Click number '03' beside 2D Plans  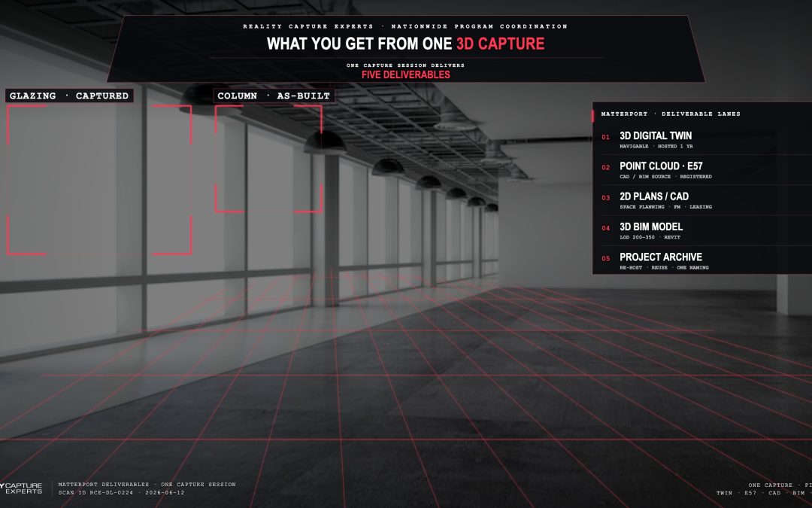tap(605, 198)
